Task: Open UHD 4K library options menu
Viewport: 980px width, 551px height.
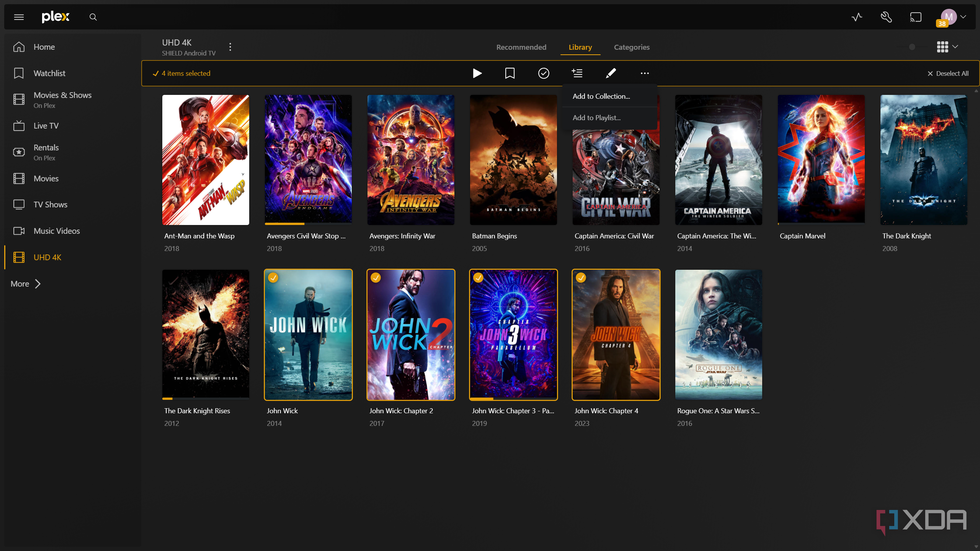Action: [x=230, y=47]
